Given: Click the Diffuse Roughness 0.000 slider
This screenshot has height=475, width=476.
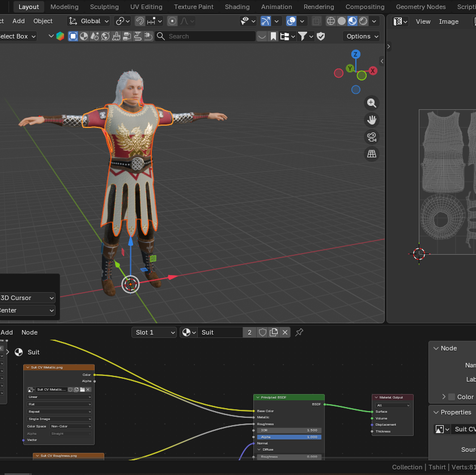Looking at the screenshot, I should click(289, 456).
